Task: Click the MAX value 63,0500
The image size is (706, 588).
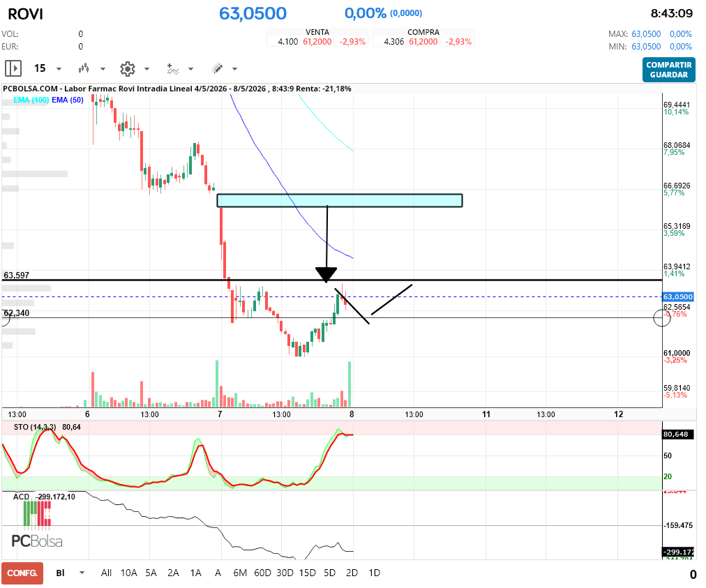Action: (646, 34)
